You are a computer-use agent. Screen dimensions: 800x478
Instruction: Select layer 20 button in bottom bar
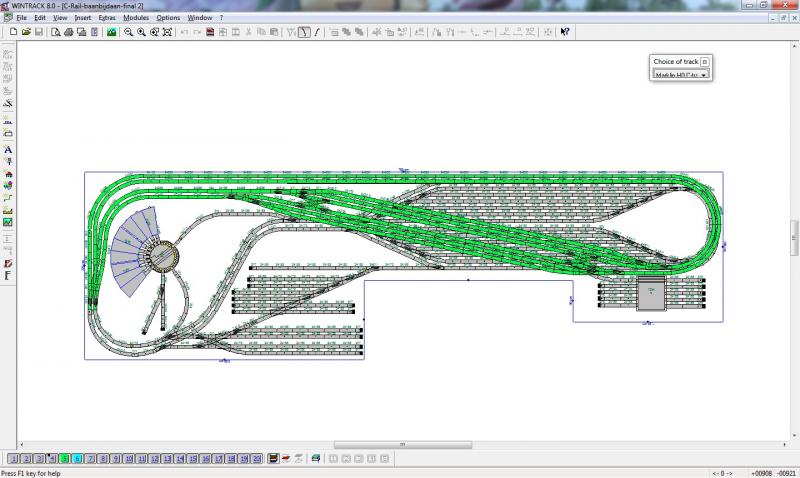point(257,458)
